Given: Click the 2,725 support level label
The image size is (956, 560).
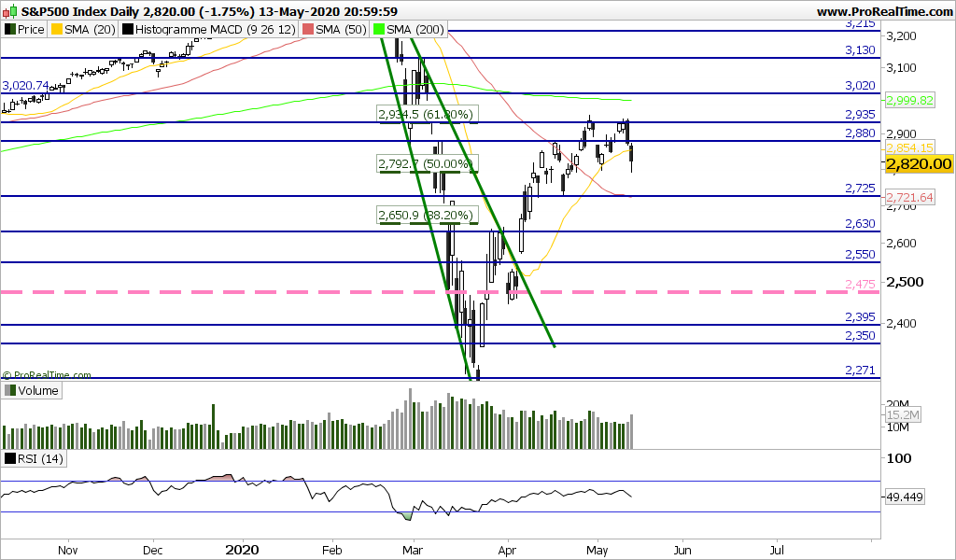Looking at the screenshot, I should pos(860,189).
